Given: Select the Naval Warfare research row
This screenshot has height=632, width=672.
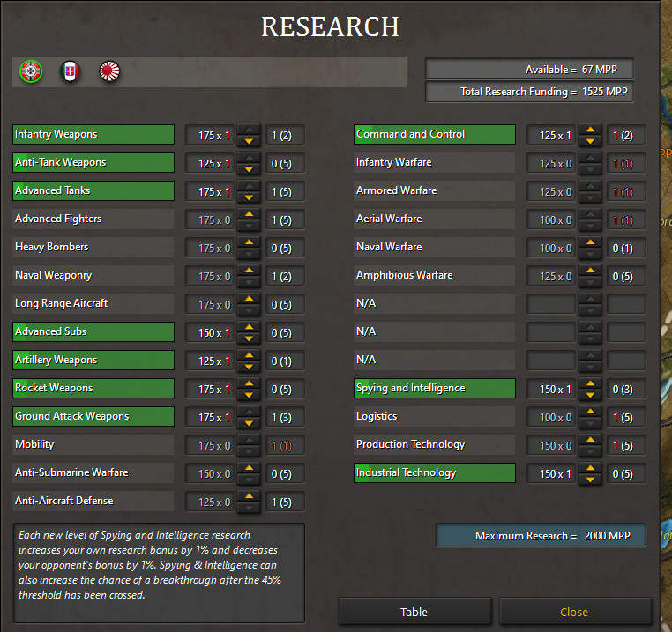Looking at the screenshot, I should (435, 247).
